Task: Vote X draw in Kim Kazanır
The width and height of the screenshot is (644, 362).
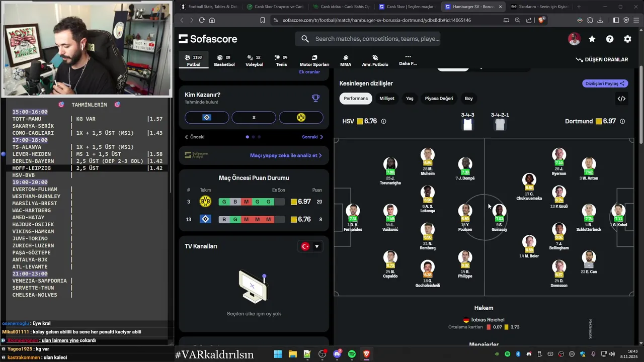Action: tap(254, 117)
